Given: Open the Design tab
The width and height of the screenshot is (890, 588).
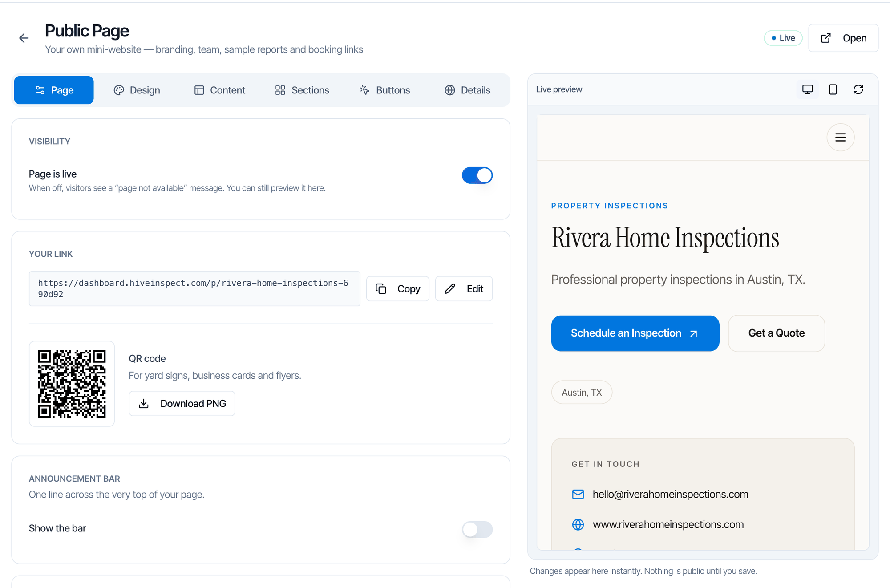Looking at the screenshot, I should click(137, 90).
